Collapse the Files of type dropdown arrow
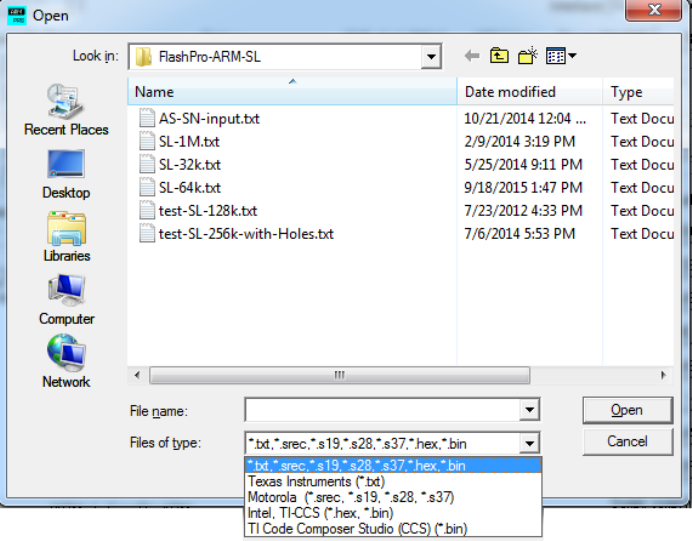 [x=529, y=443]
